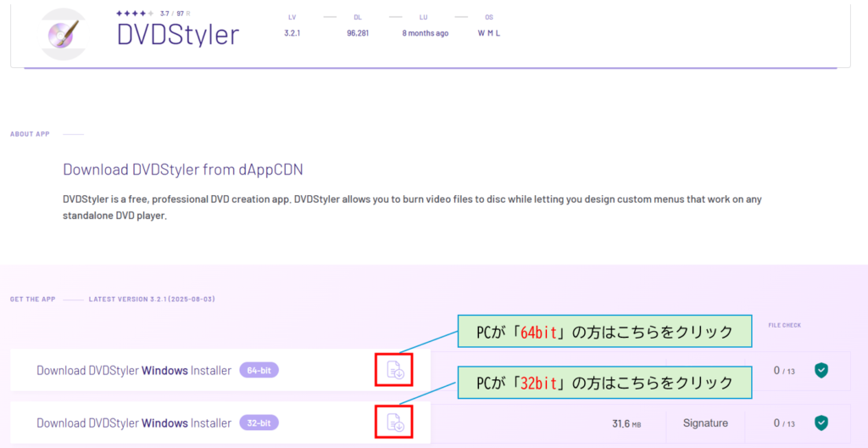Select the 0/13 file check result for 32-bit
Image resolution: width=868 pixels, height=448 pixels.
782,423
